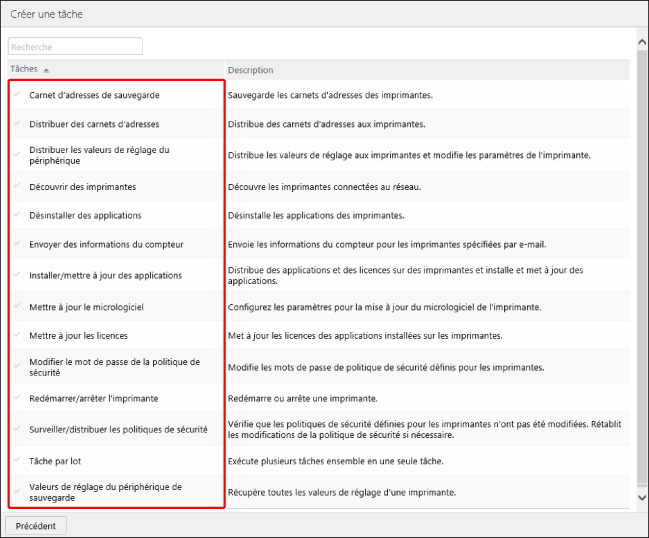Click checkmark icon beside Carnet d'adresses de sauvegarde
The height and width of the screenshot is (538, 649).
[17, 95]
